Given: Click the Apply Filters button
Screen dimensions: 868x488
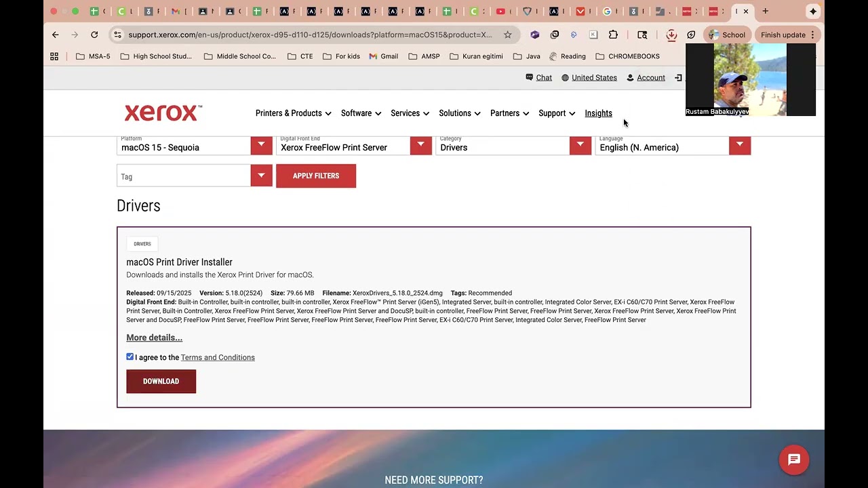Looking at the screenshot, I should click(316, 176).
